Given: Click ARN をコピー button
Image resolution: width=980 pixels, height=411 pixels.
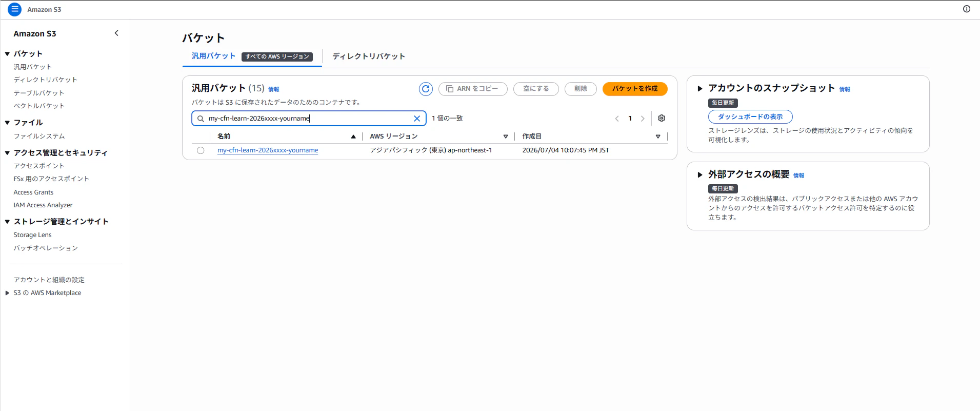Looking at the screenshot, I should pos(473,89).
